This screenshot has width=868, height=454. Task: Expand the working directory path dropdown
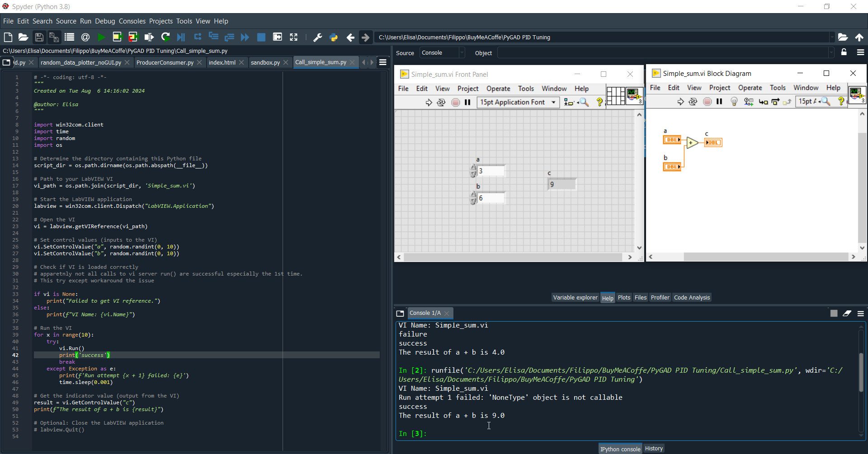831,37
